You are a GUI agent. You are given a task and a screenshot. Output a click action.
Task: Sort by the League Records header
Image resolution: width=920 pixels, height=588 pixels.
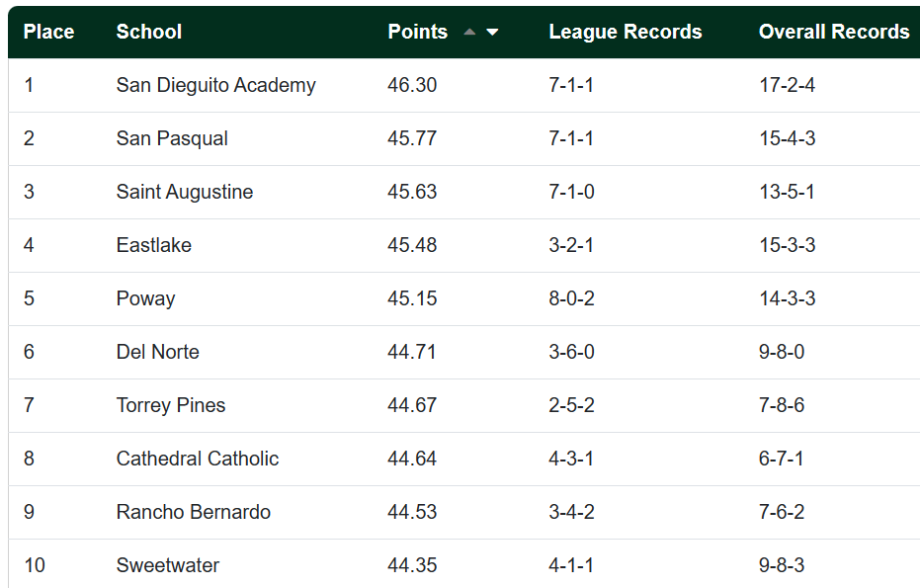pyautogui.click(x=625, y=32)
